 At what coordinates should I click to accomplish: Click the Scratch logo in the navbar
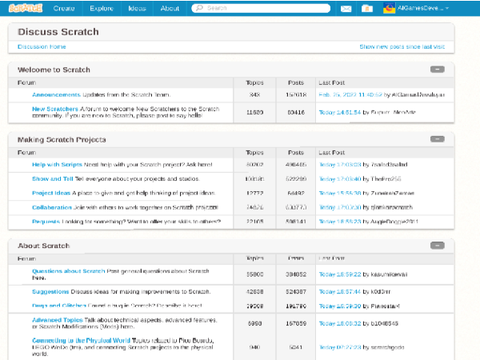(x=25, y=8)
